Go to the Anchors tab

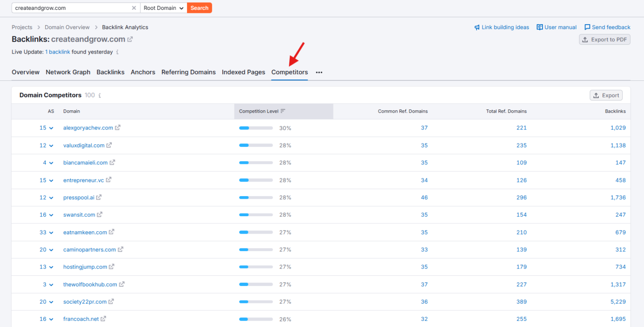(x=143, y=72)
